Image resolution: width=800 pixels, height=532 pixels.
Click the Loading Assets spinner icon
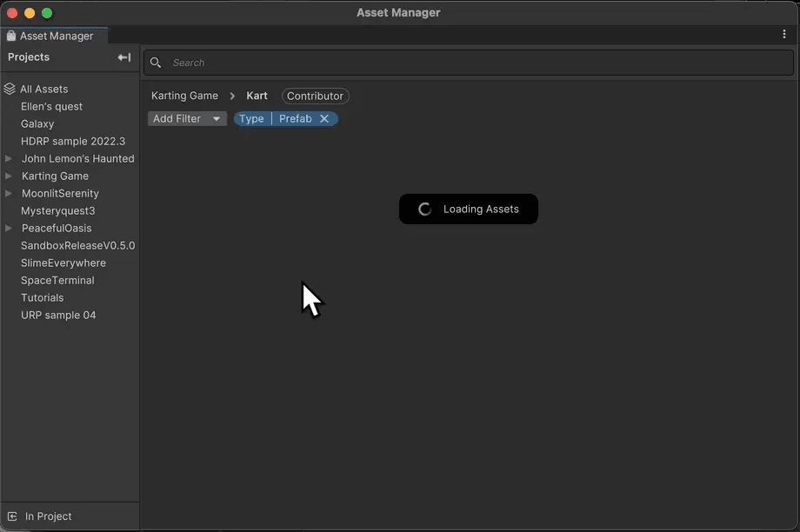coord(423,209)
